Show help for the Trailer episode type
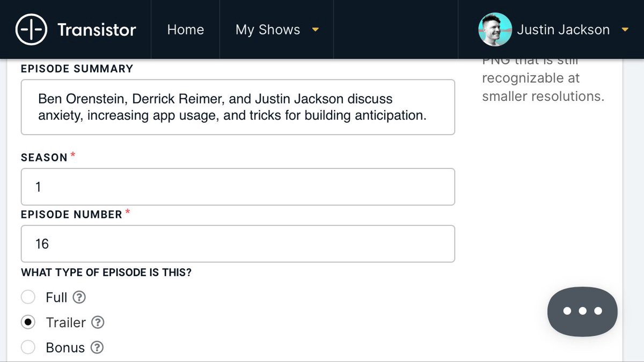 pos(98,322)
